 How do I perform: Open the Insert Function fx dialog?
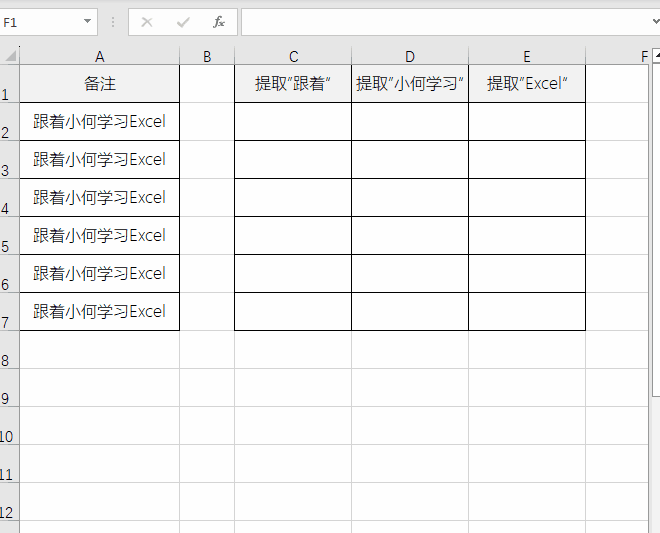(218, 22)
